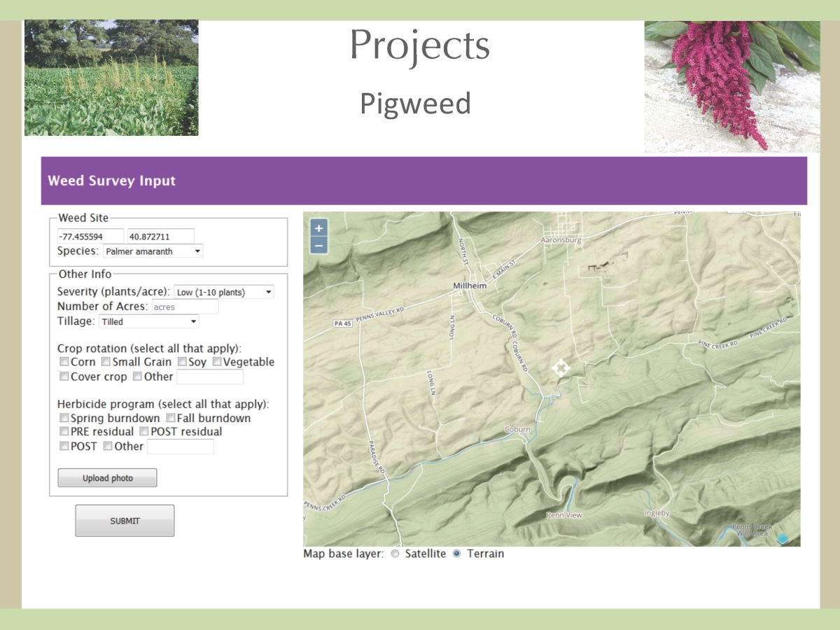Click the red amaranth flower photo

732,87
